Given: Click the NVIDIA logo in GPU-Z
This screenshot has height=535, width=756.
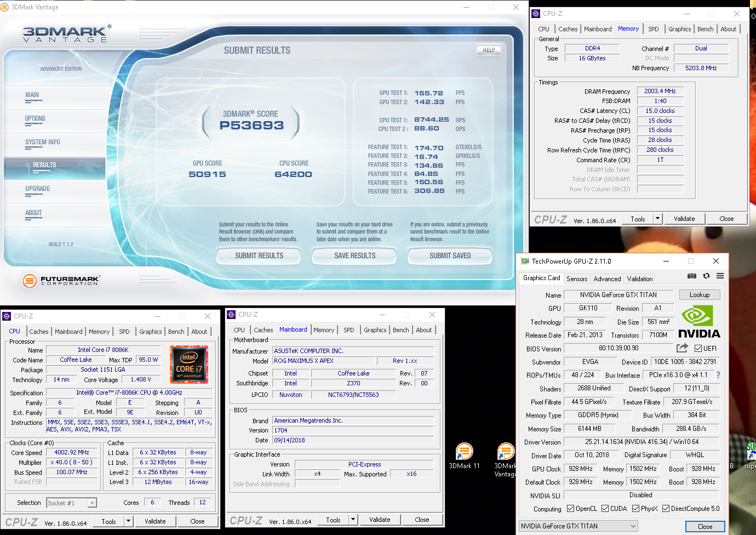Looking at the screenshot, I should [x=700, y=322].
